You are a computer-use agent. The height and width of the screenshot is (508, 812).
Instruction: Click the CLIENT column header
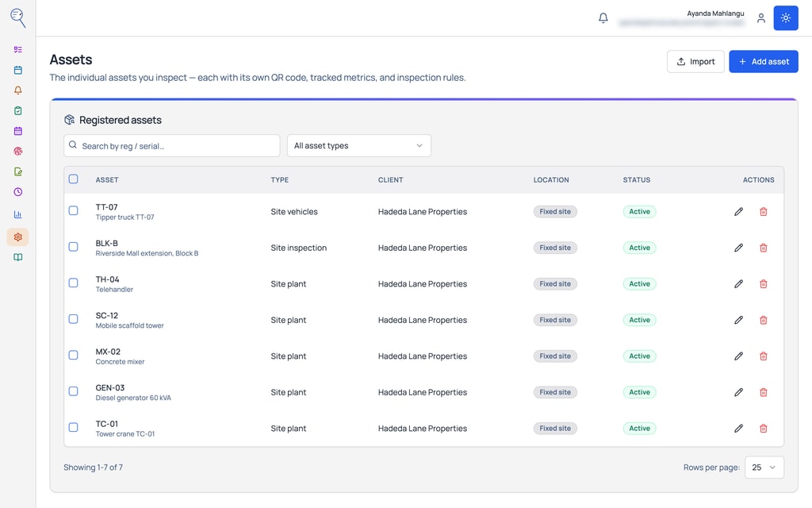pyautogui.click(x=390, y=180)
